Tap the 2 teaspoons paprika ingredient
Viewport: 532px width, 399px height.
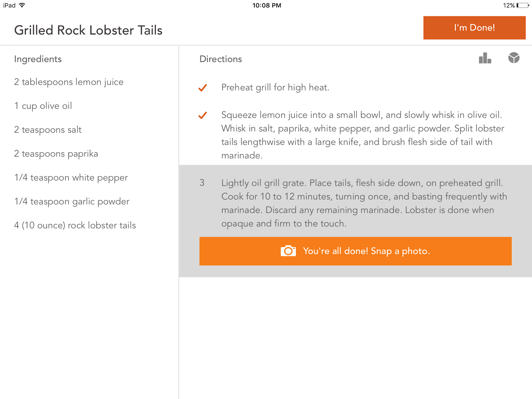pos(56,154)
